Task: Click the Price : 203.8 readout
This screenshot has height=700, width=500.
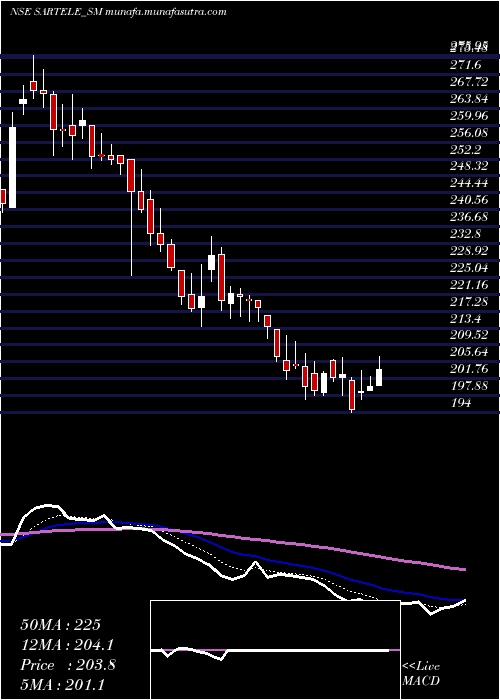Action: click(x=68, y=665)
